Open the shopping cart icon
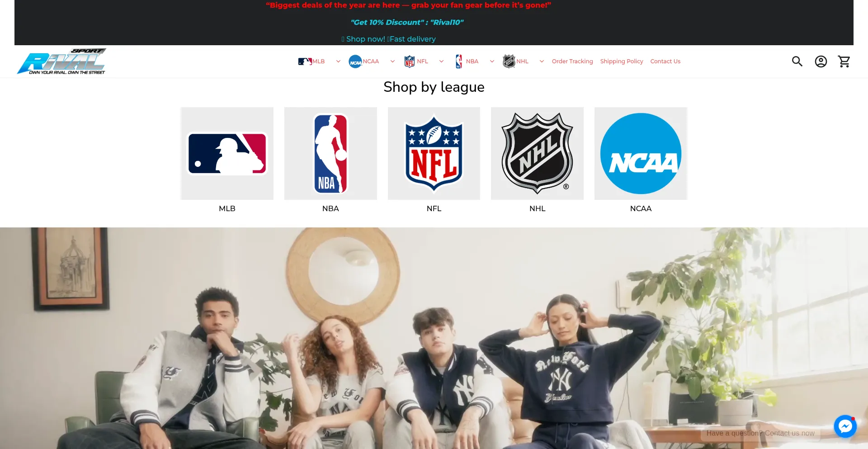Viewport: 868px width, 449px height. pyautogui.click(x=844, y=61)
